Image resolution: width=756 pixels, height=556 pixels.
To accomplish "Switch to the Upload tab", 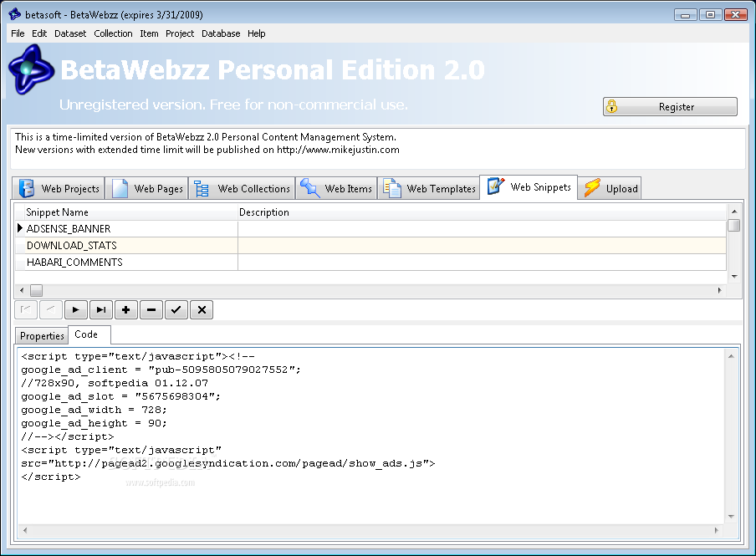I will [610, 188].
